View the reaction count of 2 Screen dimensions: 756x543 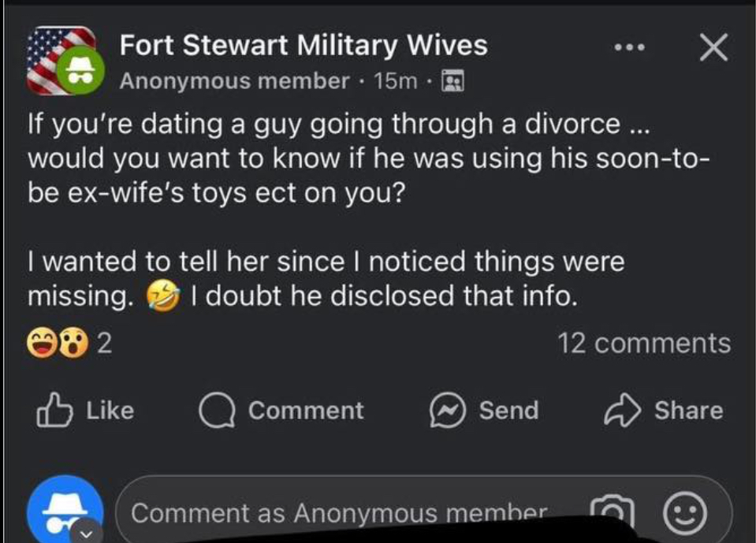[x=104, y=344]
